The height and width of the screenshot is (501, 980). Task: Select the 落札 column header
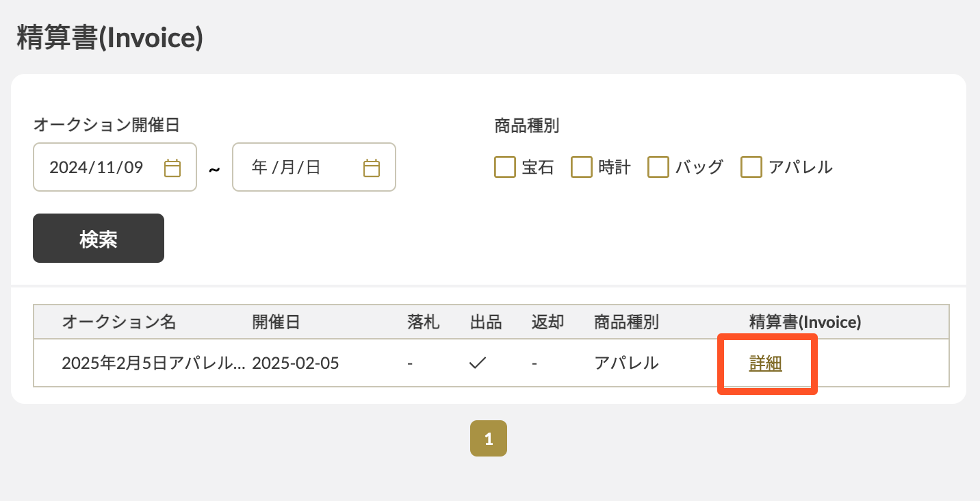tap(423, 322)
